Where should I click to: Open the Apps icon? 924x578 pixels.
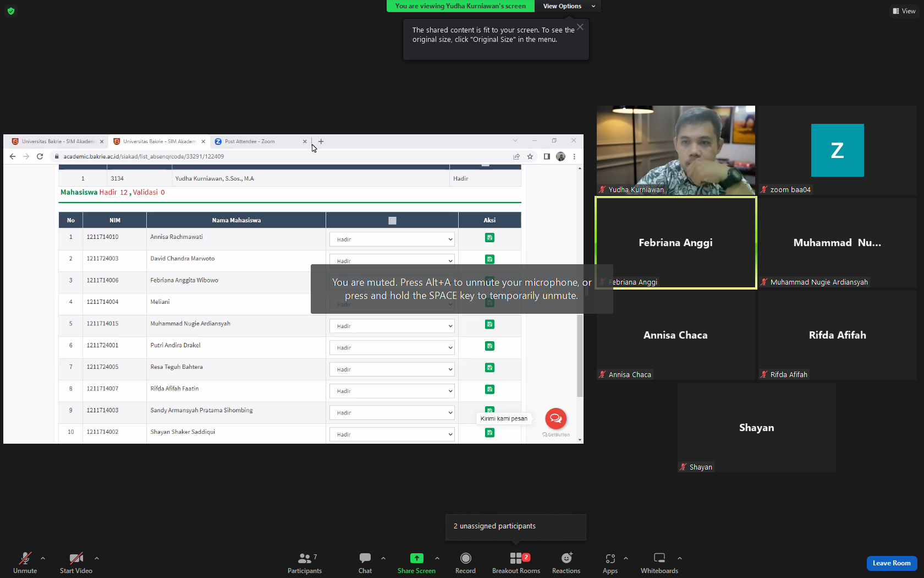(610, 558)
